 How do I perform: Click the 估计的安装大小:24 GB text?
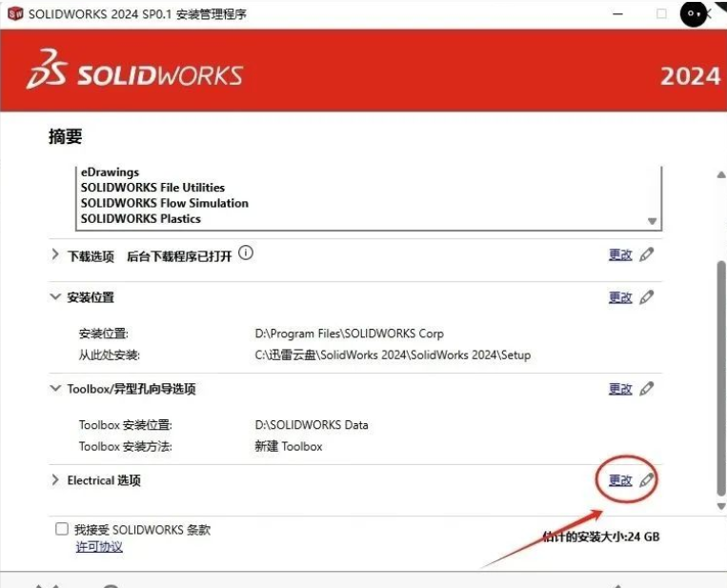tap(601, 537)
